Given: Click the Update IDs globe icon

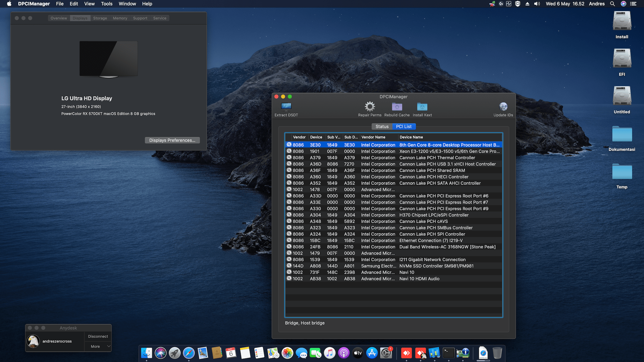Looking at the screenshot, I should click(x=503, y=107).
